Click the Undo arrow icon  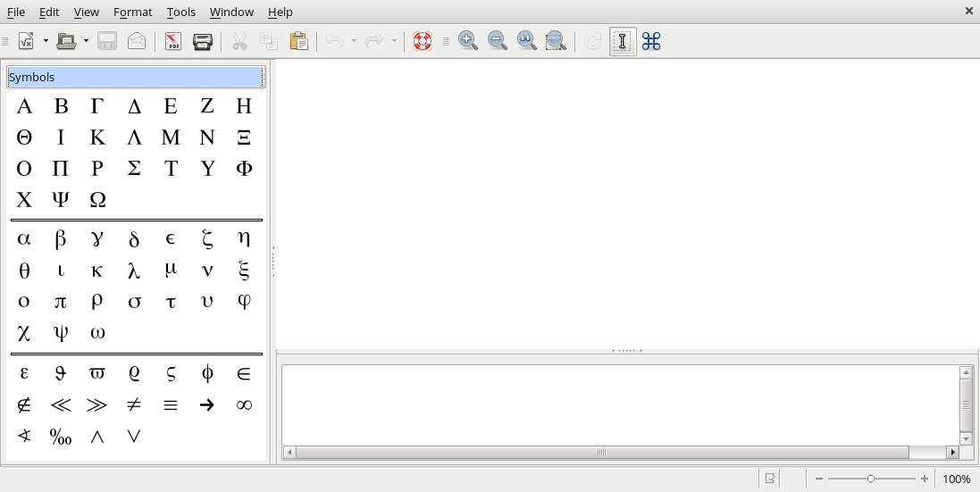(335, 41)
